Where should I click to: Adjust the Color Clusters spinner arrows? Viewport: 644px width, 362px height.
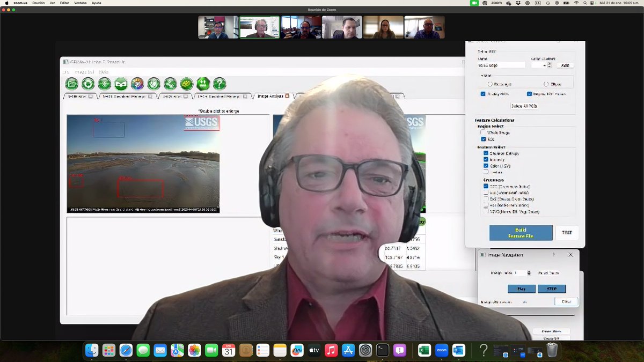pos(550,65)
